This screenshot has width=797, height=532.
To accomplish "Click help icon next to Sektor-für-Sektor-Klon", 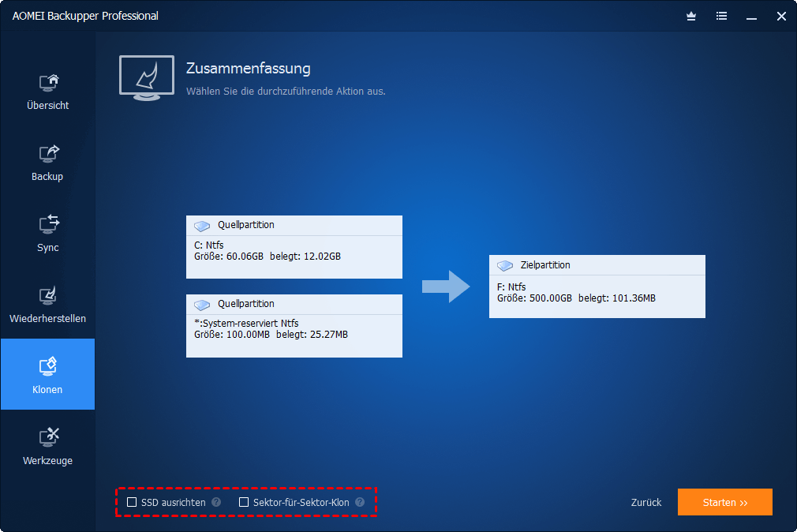I will (360, 502).
